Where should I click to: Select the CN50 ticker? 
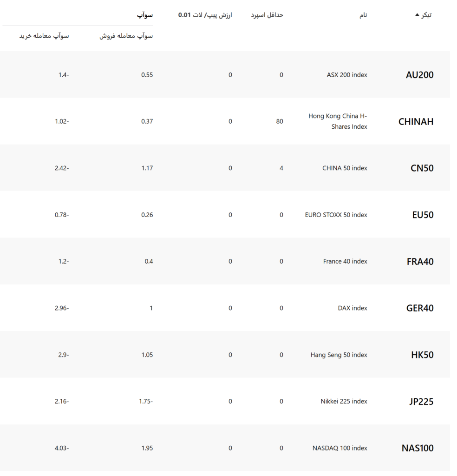422,168
